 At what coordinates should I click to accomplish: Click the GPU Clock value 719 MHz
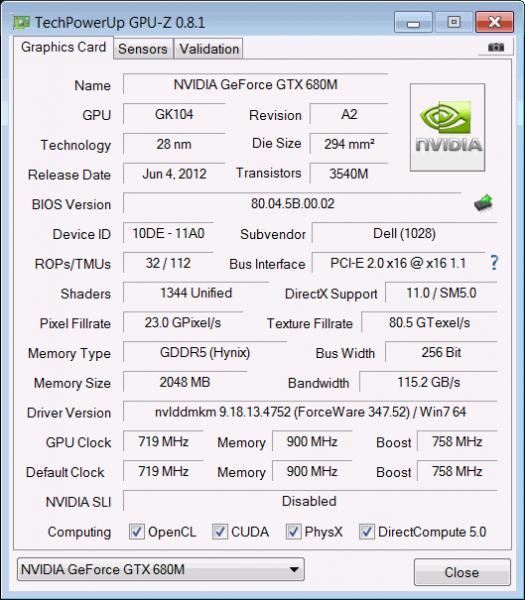163,442
